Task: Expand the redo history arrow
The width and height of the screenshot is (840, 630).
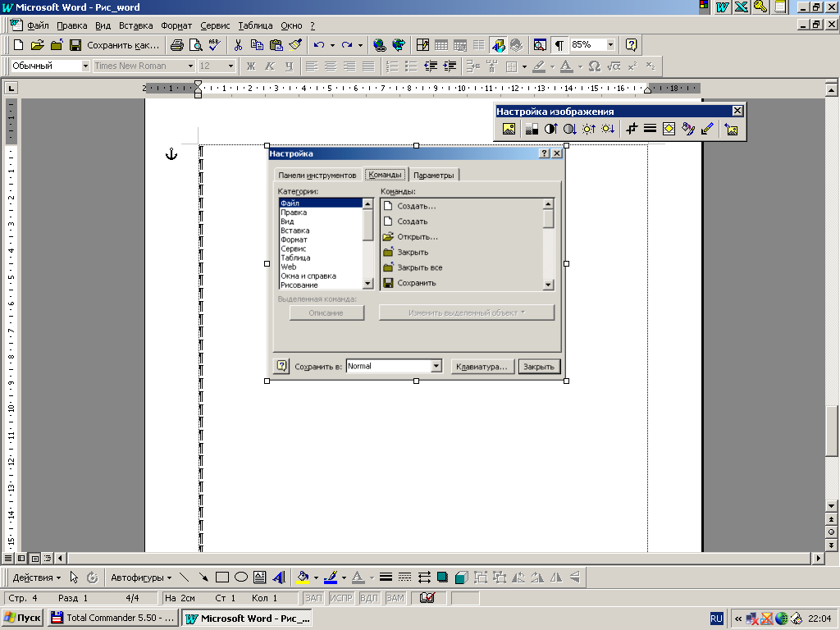Action: coord(361,46)
